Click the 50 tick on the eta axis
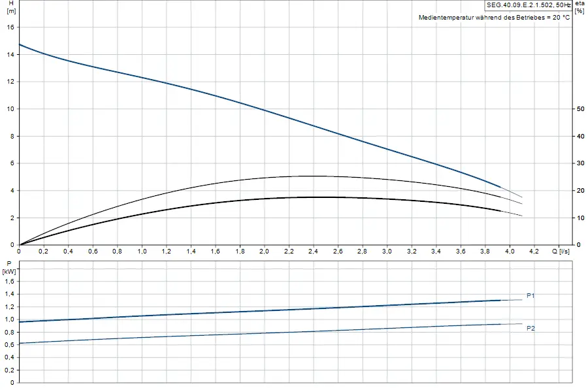588x392 pixels. pyautogui.click(x=580, y=109)
